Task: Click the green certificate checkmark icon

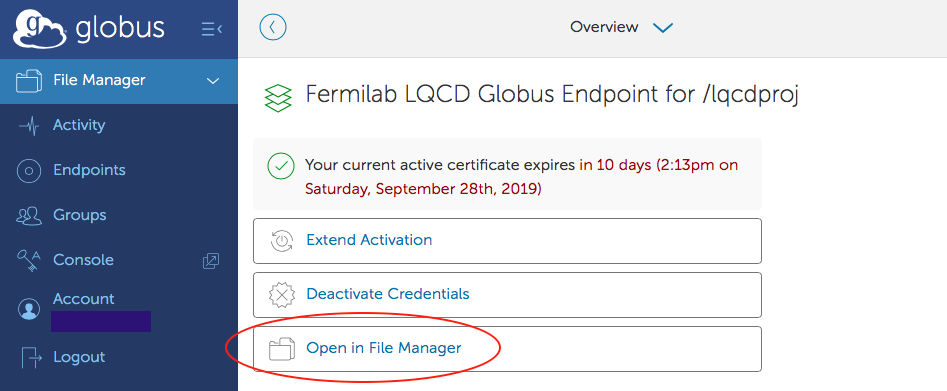Action: [x=281, y=166]
